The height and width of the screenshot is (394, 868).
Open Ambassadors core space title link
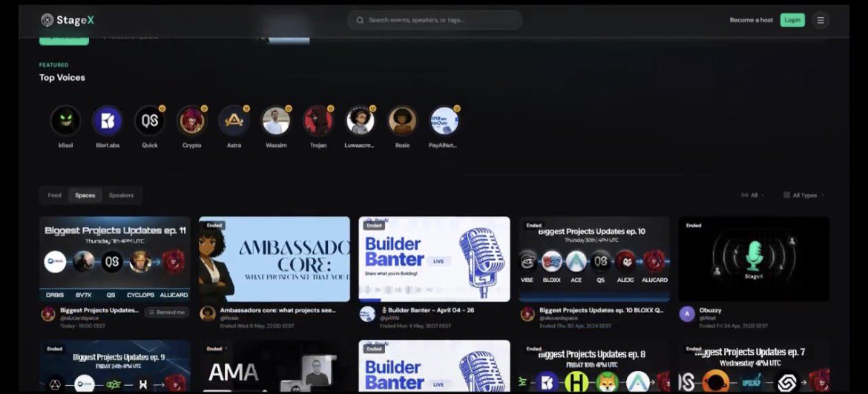click(278, 310)
